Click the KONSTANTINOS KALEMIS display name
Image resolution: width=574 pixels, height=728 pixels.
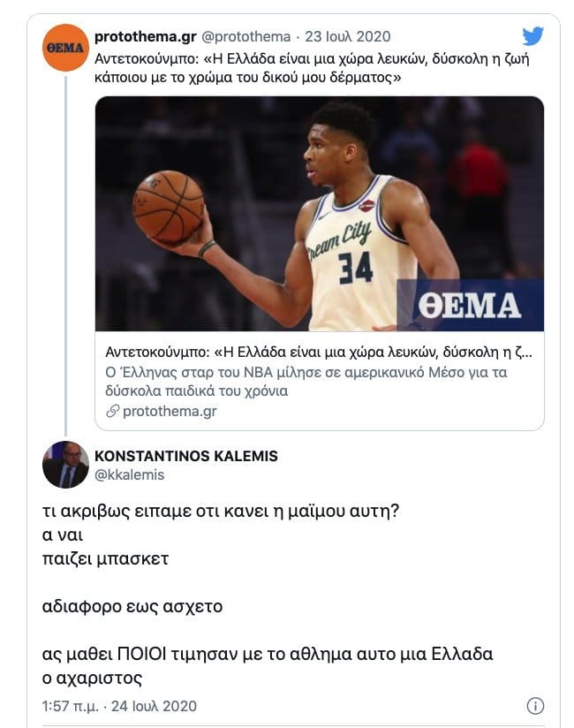[186, 456]
